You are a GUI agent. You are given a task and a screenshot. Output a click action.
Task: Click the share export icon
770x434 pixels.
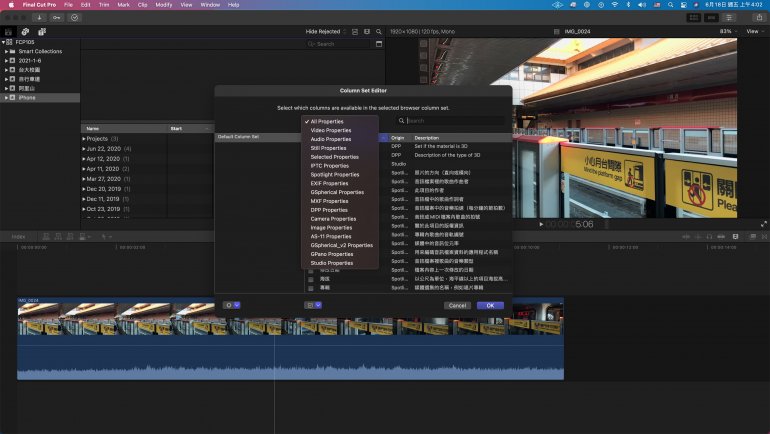point(759,17)
